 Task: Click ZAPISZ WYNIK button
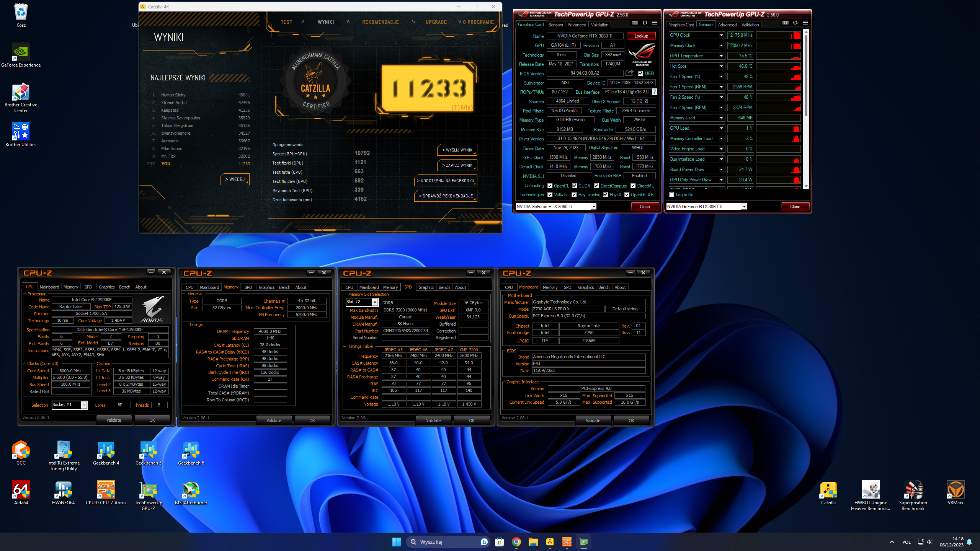[457, 165]
